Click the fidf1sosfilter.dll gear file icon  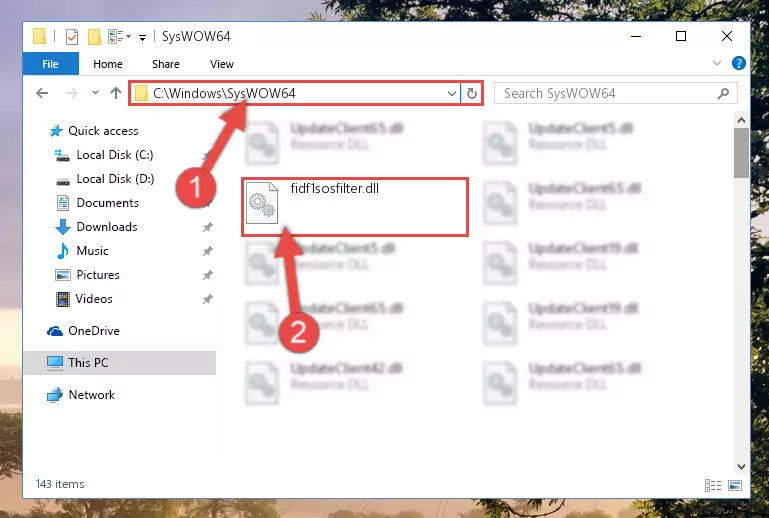(x=262, y=203)
